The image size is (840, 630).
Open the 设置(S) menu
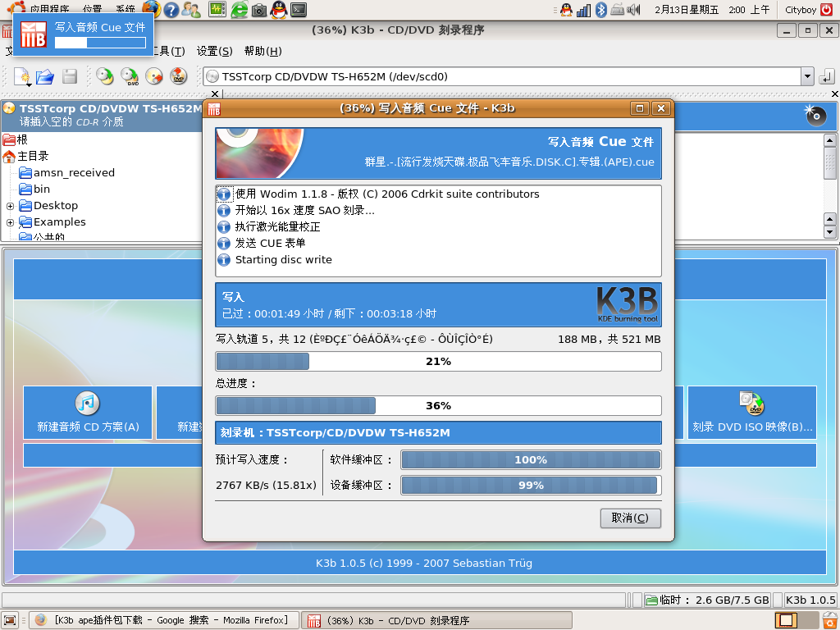pyautogui.click(x=214, y=51)
